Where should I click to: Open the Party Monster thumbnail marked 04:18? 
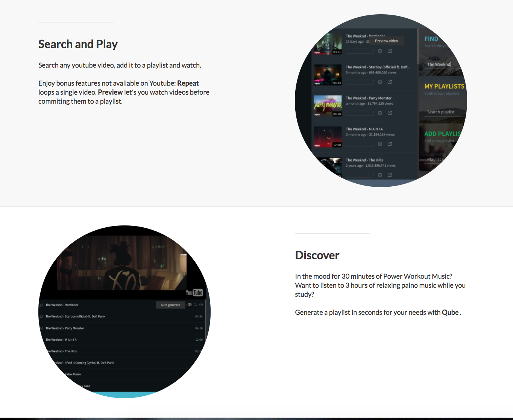pyautogui.click(x=328, y=106)
